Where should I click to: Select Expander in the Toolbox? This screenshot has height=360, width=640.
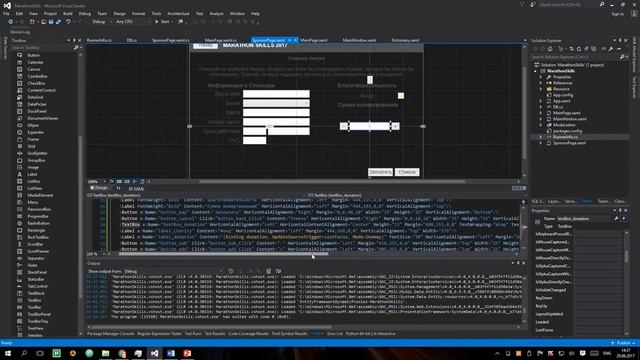(36, 132)
